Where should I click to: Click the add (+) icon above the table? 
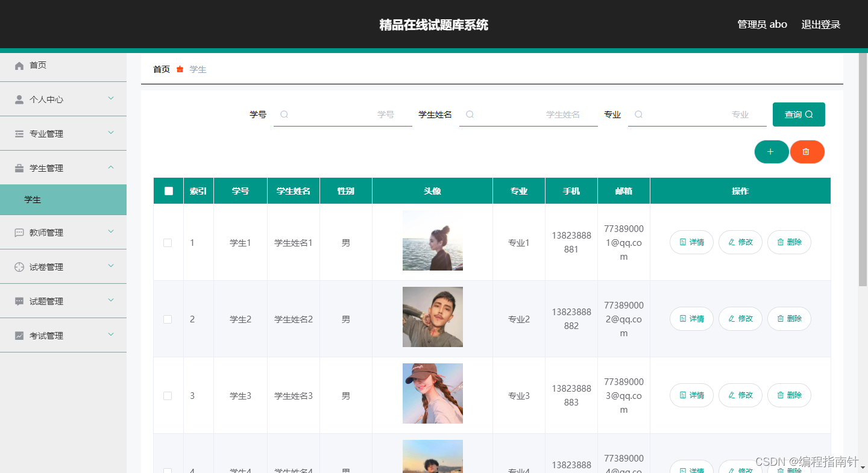[772, 152]
